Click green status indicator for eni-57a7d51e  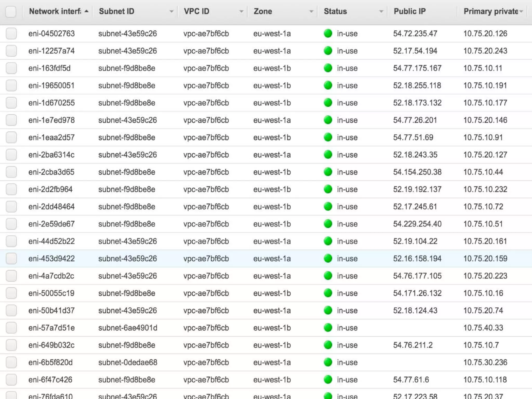pos(328,328)
